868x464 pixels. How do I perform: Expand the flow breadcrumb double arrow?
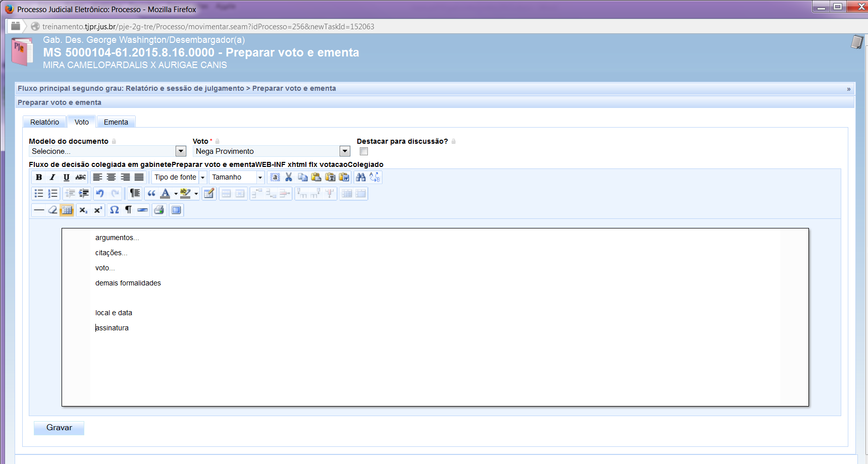[x=849, y=89]
